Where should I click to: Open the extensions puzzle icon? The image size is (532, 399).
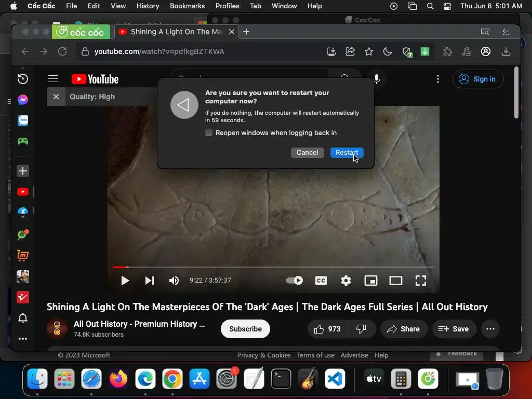447,51
